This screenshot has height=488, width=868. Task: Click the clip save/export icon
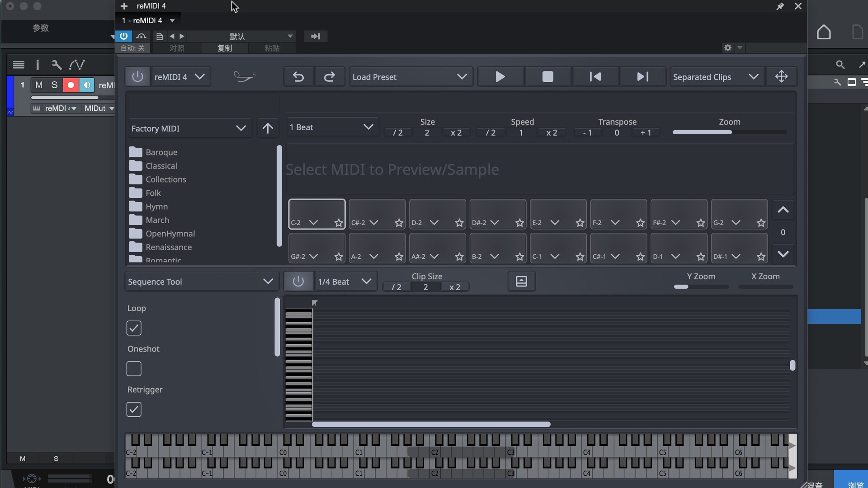click(521, 282)
